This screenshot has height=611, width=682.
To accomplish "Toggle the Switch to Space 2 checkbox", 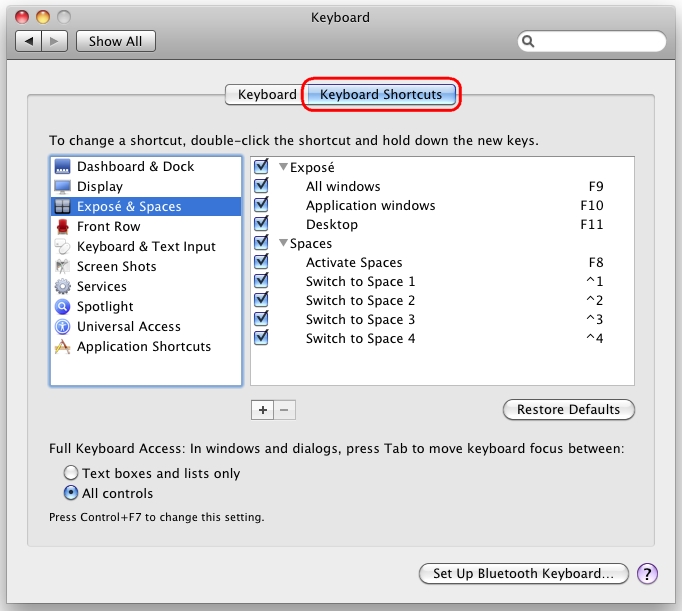I will (x=261, y=299).
